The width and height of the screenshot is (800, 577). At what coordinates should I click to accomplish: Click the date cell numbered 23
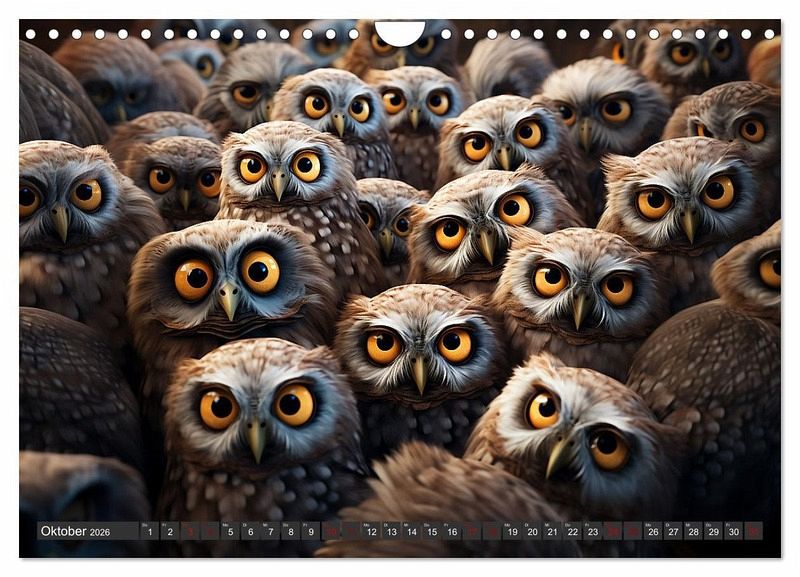click(x=592, y=531)
